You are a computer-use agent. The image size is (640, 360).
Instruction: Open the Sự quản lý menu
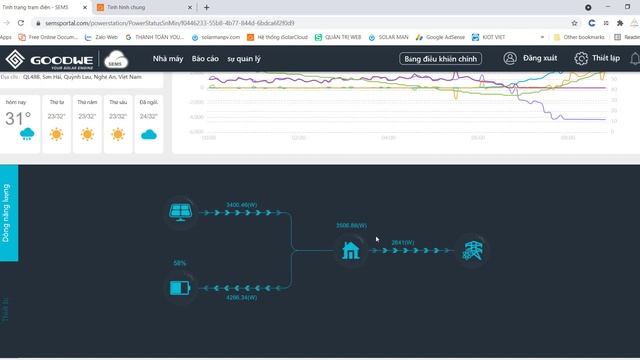tap(244, 59)
